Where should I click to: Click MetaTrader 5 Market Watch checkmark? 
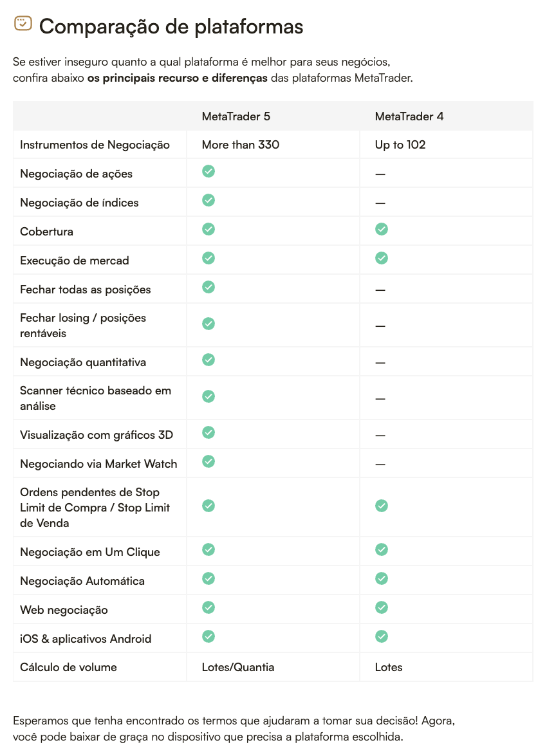pyautogui.click(x=209, y=461)
